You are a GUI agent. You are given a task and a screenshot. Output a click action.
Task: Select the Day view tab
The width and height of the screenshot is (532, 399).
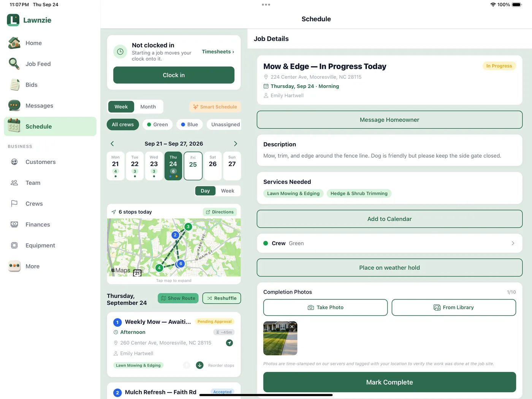click(x=205, y=191)
